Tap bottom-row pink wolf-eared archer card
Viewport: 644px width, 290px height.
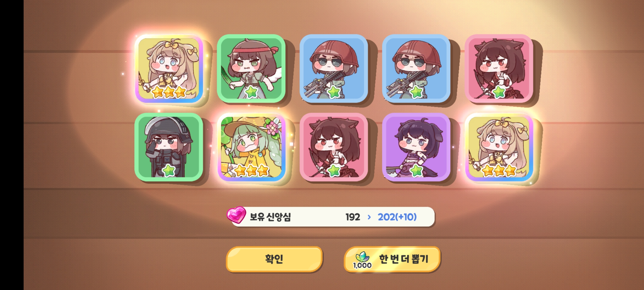click(334, 147)
